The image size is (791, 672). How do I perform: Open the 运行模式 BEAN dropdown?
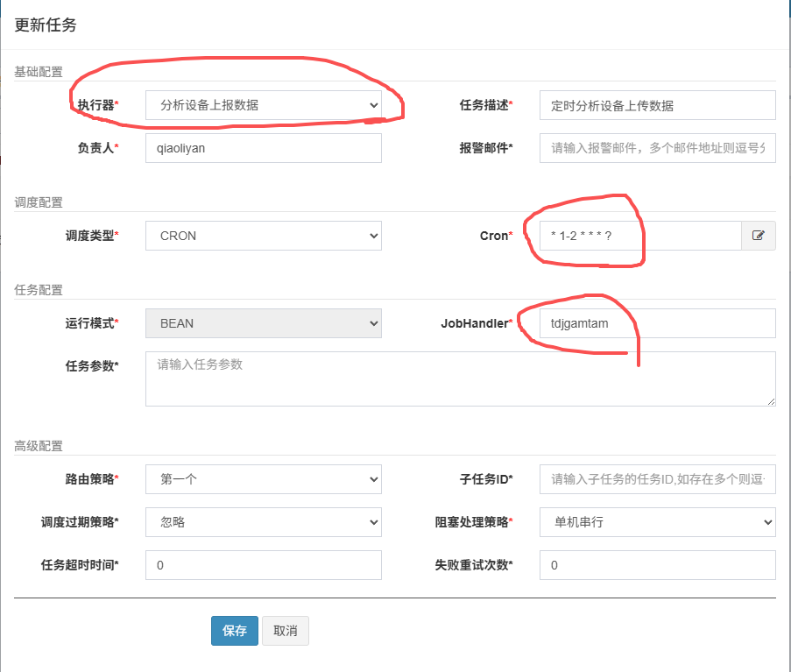tap(263, 323)
